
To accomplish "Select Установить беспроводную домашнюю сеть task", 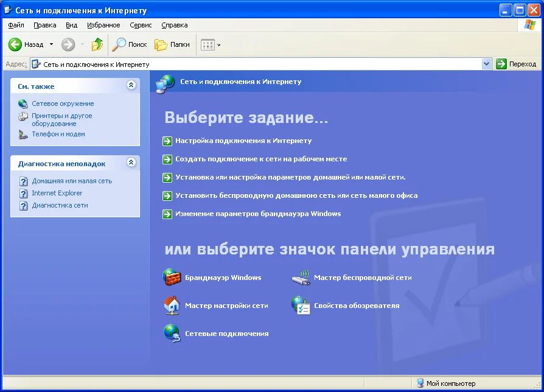I will pos(296,195).
